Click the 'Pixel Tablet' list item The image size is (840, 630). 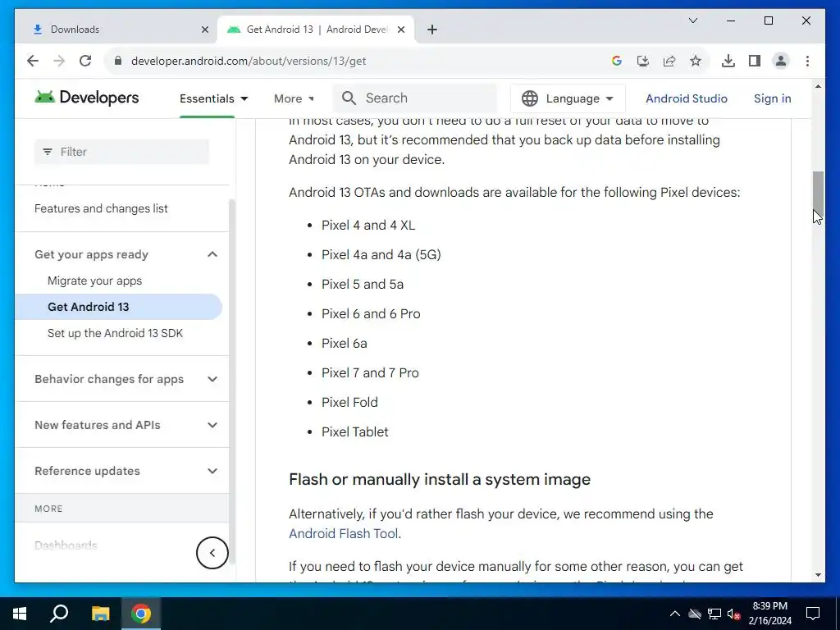tap(354, 431)
